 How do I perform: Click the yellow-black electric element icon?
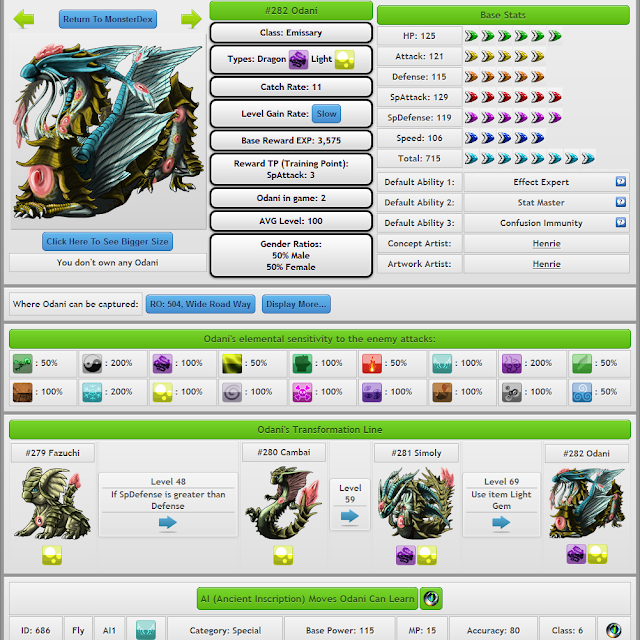click(x=232, y=363)
